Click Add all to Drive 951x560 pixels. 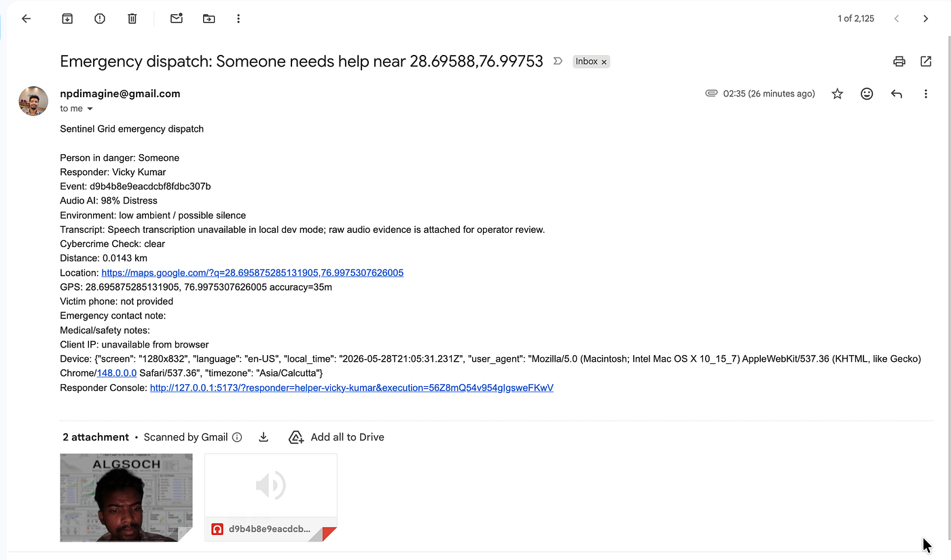point(336,437)
